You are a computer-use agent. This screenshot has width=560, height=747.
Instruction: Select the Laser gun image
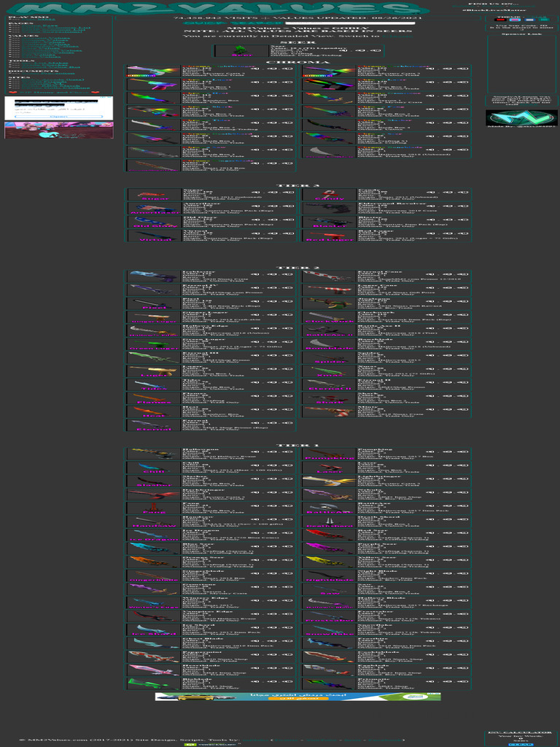click(x=329, y=468)
